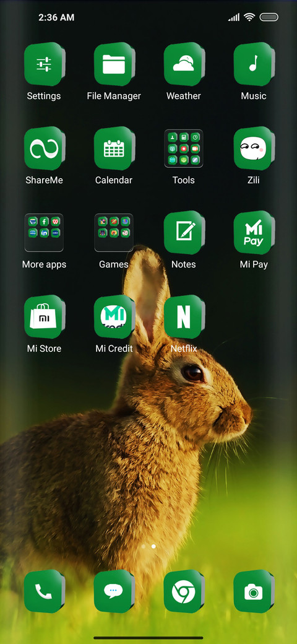Screen dimensions: 297x644
Task: Tap the Wi-Fi status icon
Action: point(249,17)
